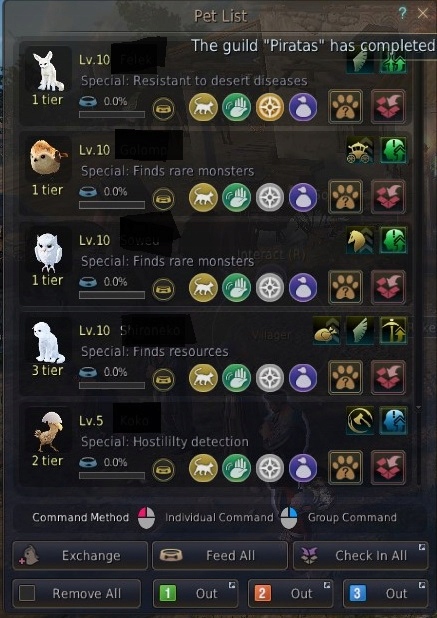The height and width of the screenshot is (618, 437).
Task: Toggle compass special-skill icon on fennec fox row
Action: [x=270, y=107]
